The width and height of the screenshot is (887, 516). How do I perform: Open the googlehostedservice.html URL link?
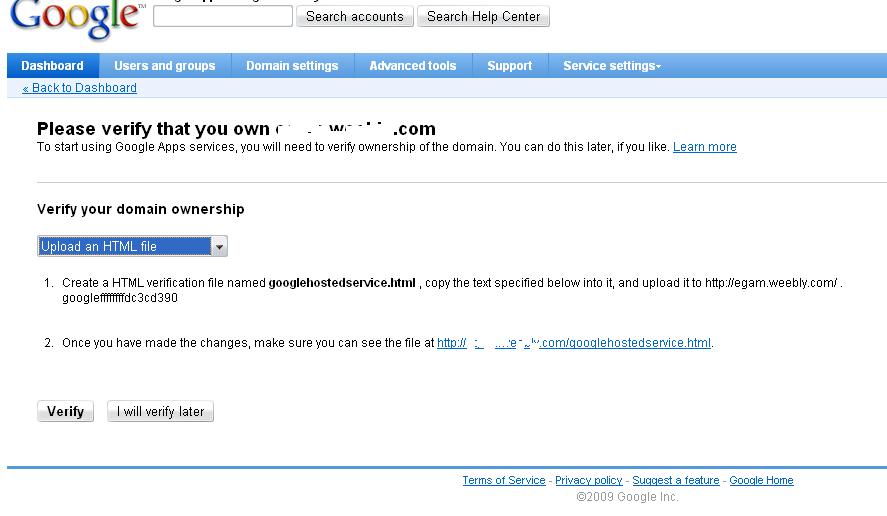coord(574,343)
